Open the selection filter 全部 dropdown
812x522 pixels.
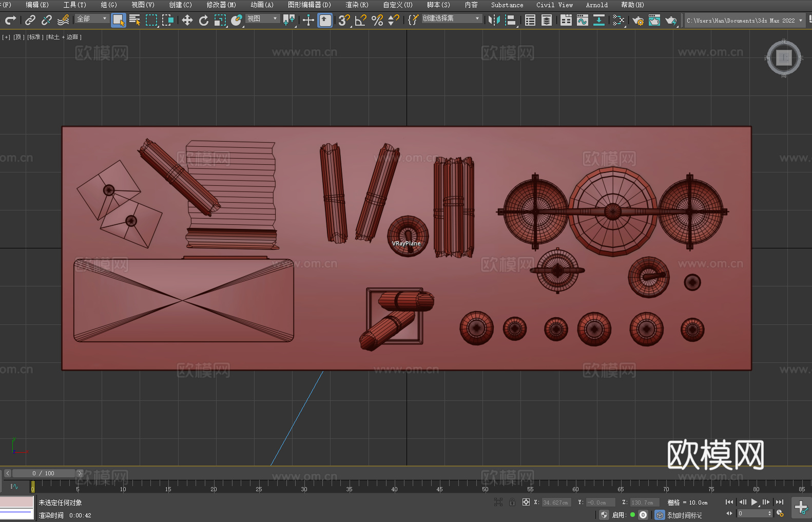[x=92, y=19]
